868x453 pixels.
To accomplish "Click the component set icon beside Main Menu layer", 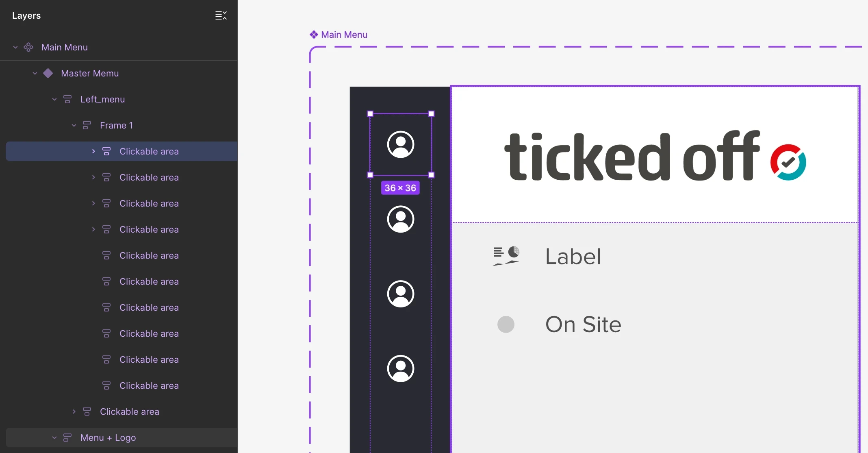I will click(28, 47).
